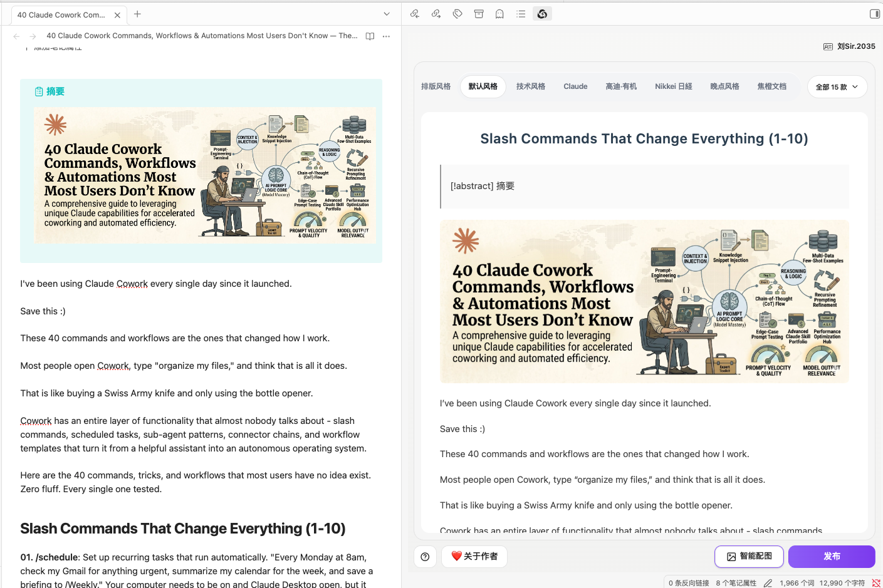Open the archive box panel icon
The width and height of the screenshot is (883, 588).
479,14
